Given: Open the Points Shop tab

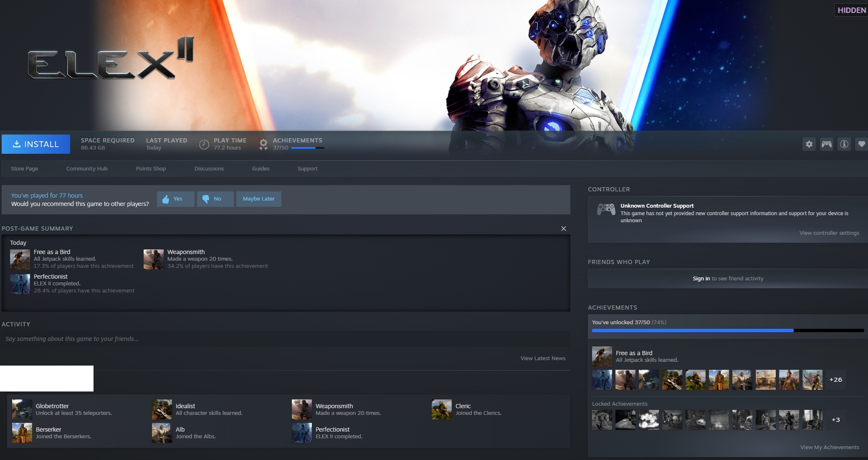Looking at the screenshot, I should click(151, 169).
